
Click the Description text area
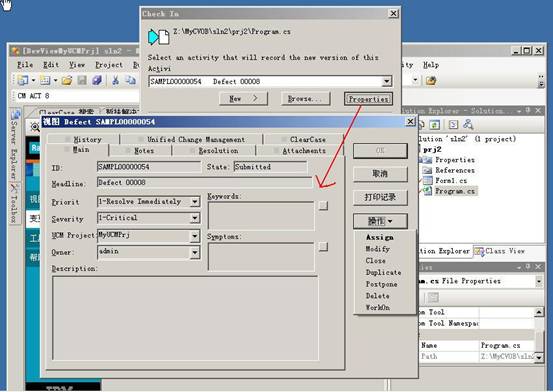point(186,318)
